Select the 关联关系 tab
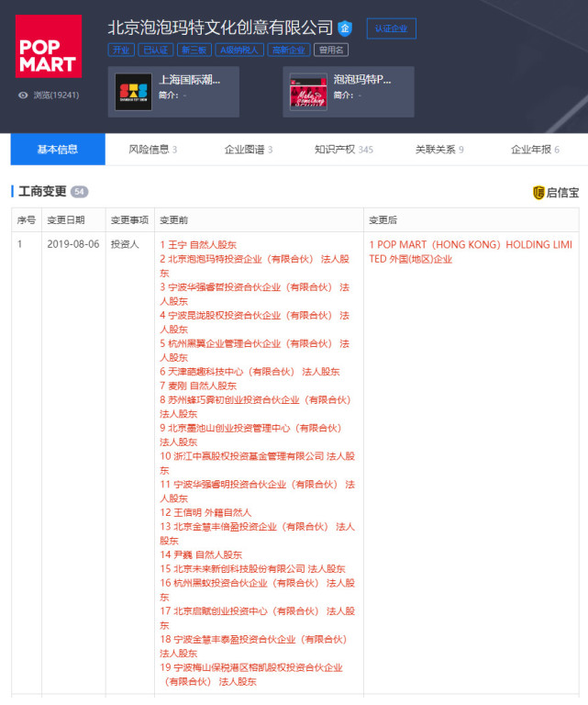Image resolution: width=588 pixels, height=705 pixels. pos(439,150)
